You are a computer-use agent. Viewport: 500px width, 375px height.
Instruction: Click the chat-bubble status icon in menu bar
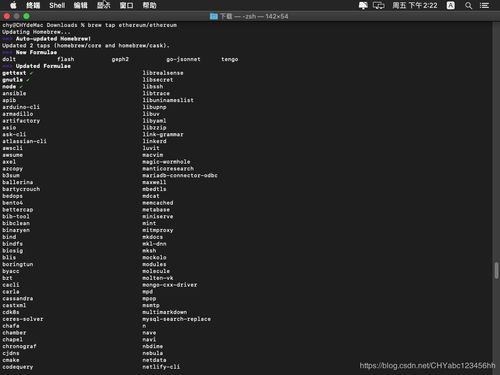coord(363,5)
